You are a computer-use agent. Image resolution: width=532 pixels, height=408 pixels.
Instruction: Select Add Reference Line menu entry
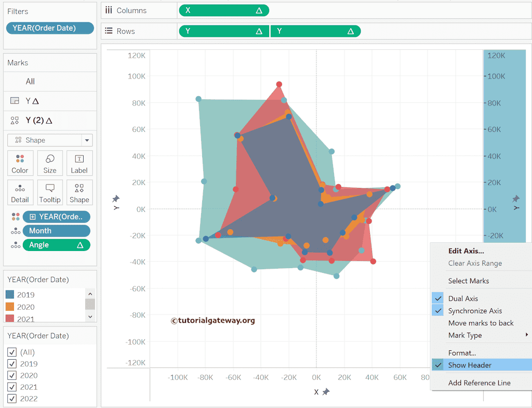coord(479,383)
